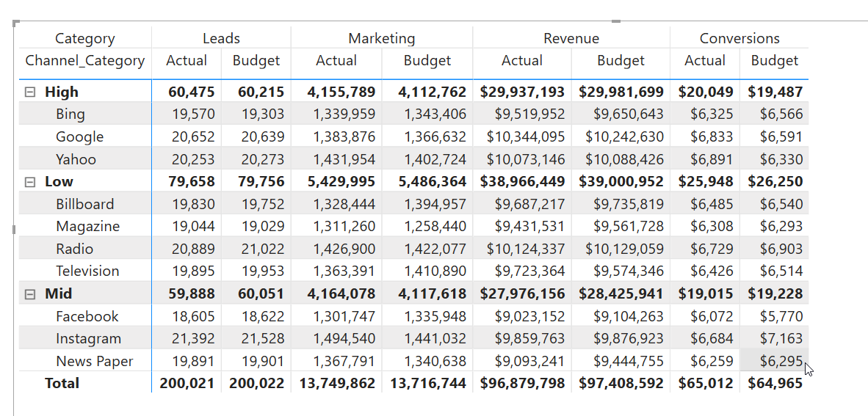868x416 pixels.
Task: Click the Leads column group header
Action: click(222, 38)
